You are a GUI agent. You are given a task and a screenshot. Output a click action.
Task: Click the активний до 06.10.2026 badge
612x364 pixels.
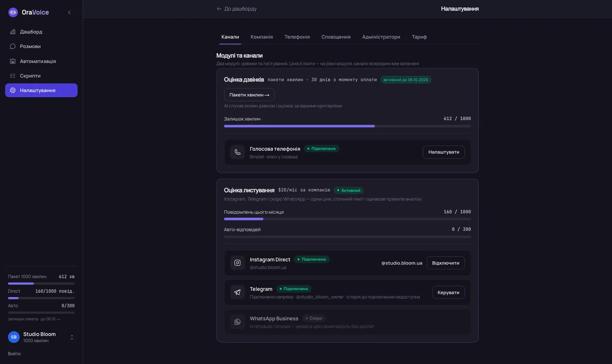click(x=406, y=80)
